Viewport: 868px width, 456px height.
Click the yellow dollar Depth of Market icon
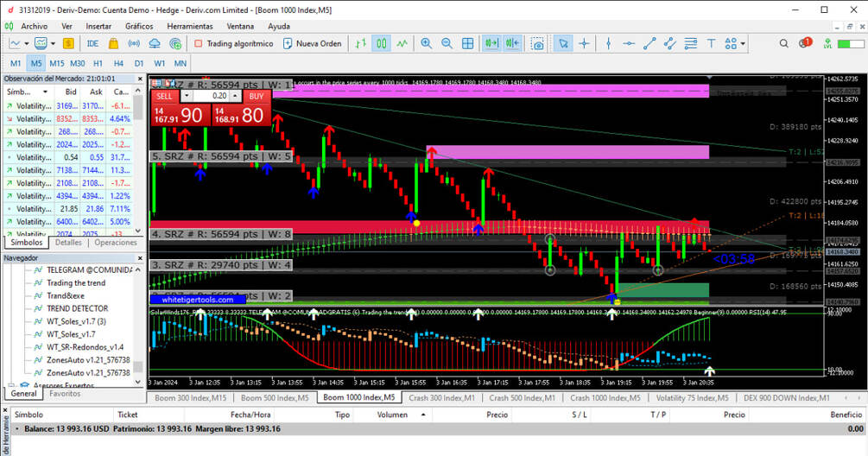coord(68,43)
